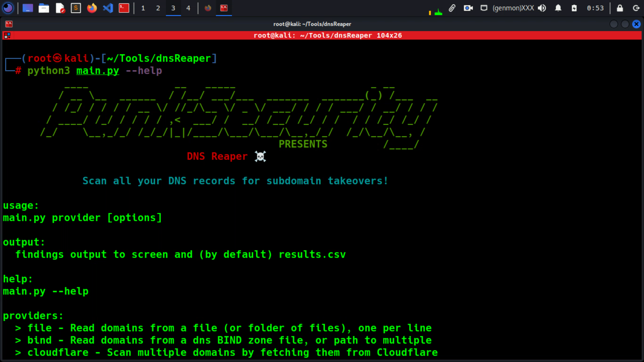The image size is (644, 362).
Task: Click the Terminator window menu icon
Action: (9, 24)
